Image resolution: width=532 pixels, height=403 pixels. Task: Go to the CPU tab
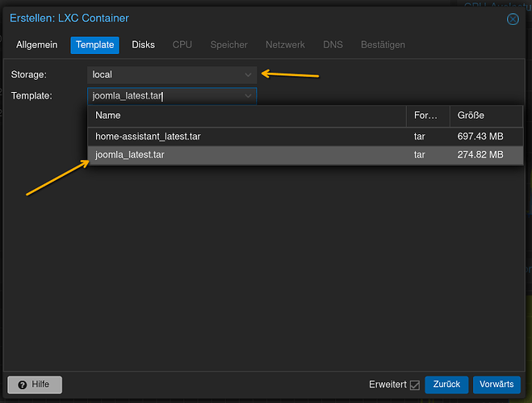coord(182,44)
